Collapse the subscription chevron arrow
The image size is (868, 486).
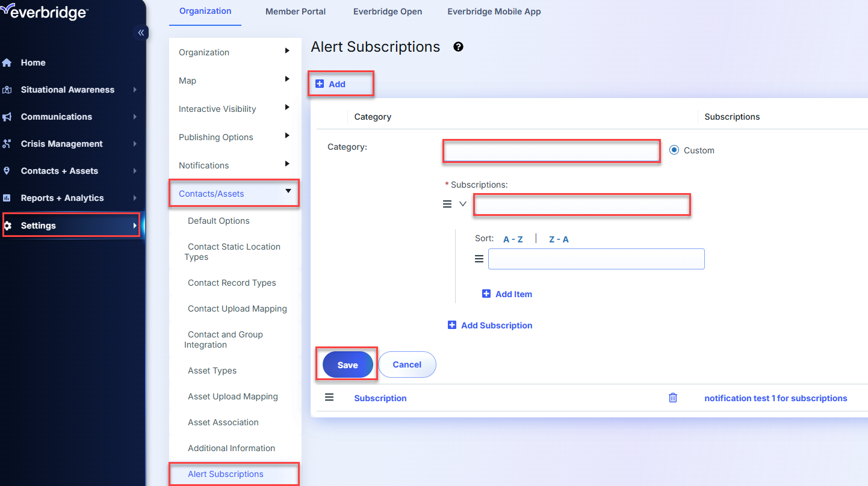(x=463, y=204)
